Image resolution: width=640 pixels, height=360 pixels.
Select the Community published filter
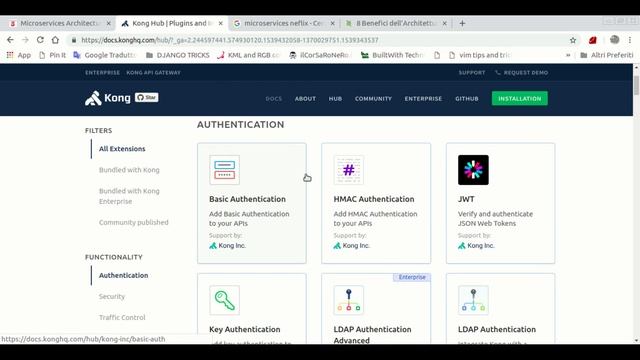133,222
